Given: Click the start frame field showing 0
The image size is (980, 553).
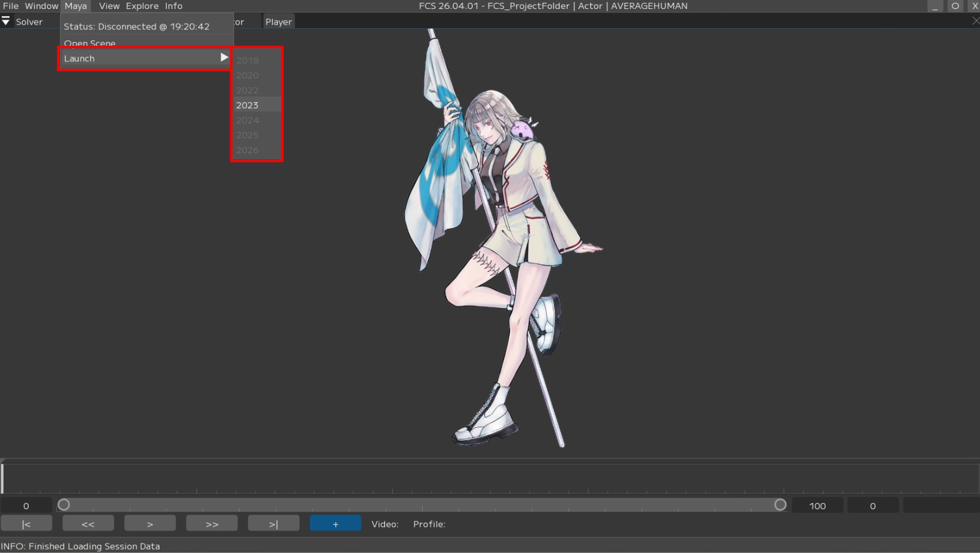Looking at the screenshot, I should pyautogui.click(x=26, y=506).
